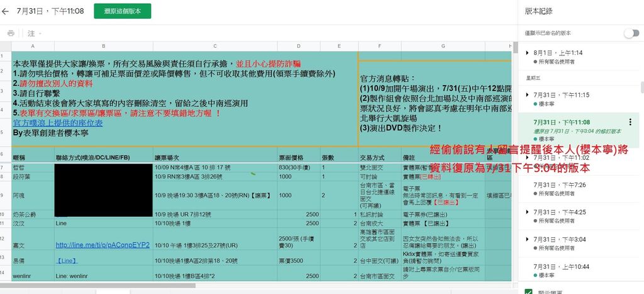Expand the 8月1日 上午1:14 version entry
The height and width of the screenshot is (294, 644).
(x=528, y=53)
